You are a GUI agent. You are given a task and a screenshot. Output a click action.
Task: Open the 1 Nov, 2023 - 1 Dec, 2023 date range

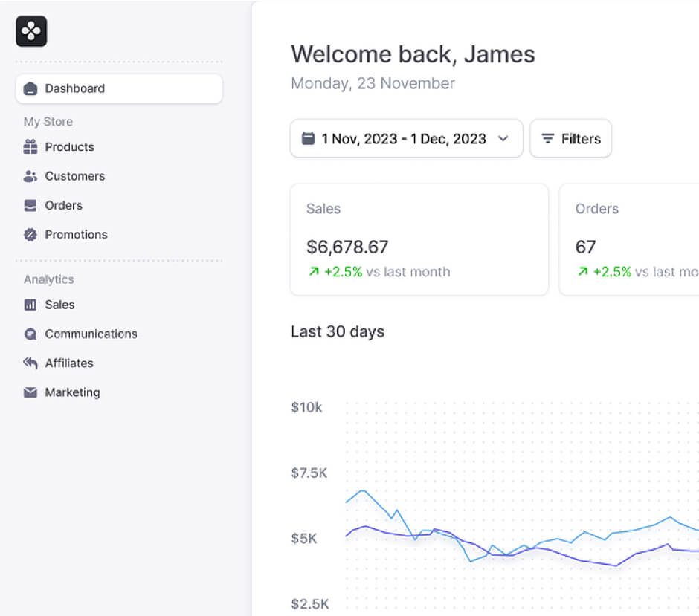[x=407, y=138]
